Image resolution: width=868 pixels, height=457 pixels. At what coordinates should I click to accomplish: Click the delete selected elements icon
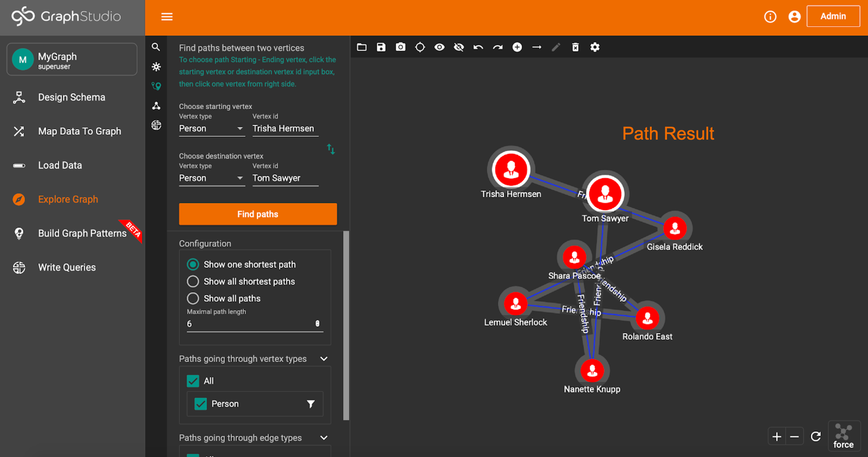[575, 47]
